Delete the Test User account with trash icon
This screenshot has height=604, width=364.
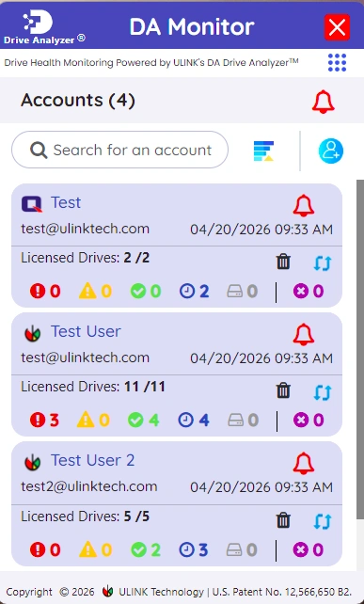[x=283, y=390]
